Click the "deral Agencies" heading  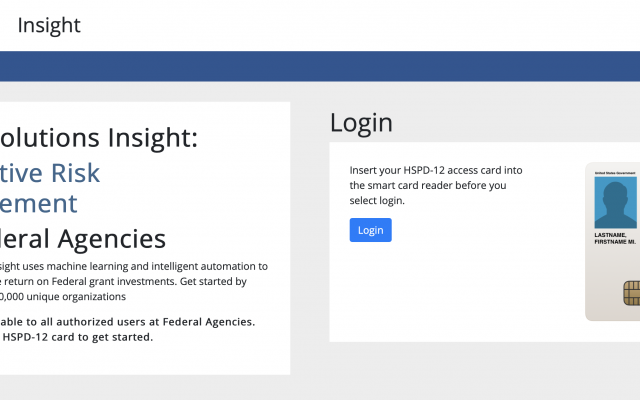pos(83,238)
